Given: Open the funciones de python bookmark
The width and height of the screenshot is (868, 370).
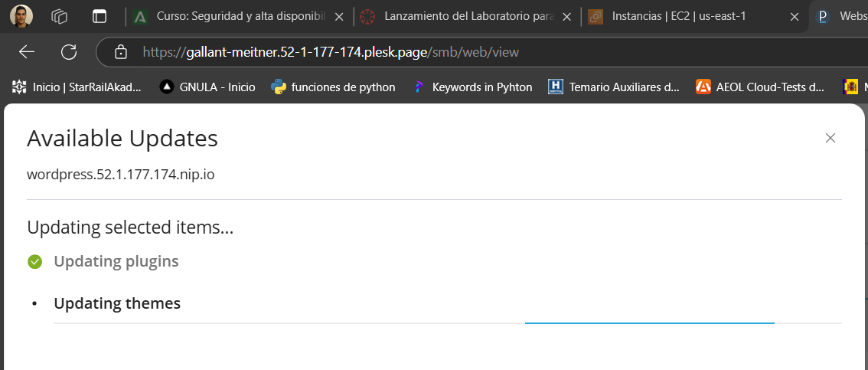Looking at the screenshot, I should (334, 87).
